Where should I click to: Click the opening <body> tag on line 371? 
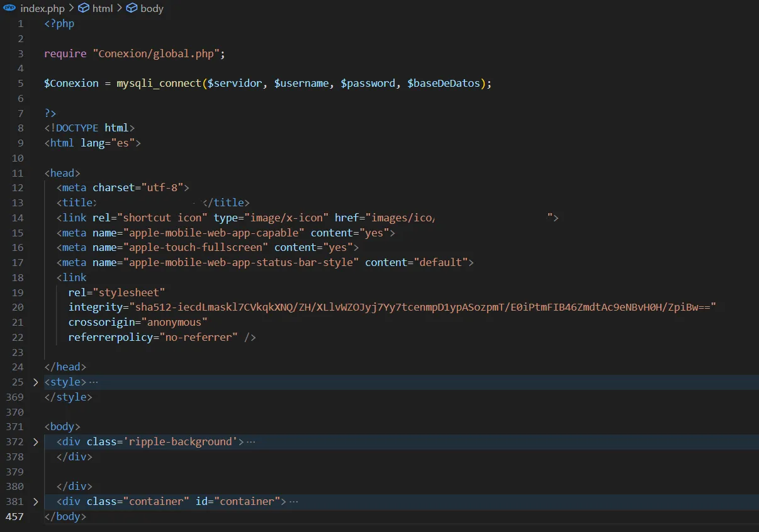pyautogui.click(x=62, y=427)
